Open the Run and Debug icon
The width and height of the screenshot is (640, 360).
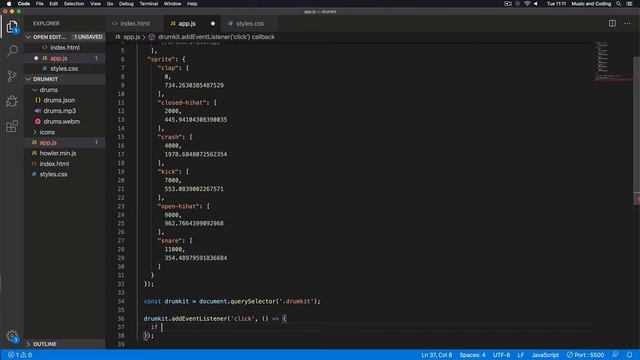(12, 101)
